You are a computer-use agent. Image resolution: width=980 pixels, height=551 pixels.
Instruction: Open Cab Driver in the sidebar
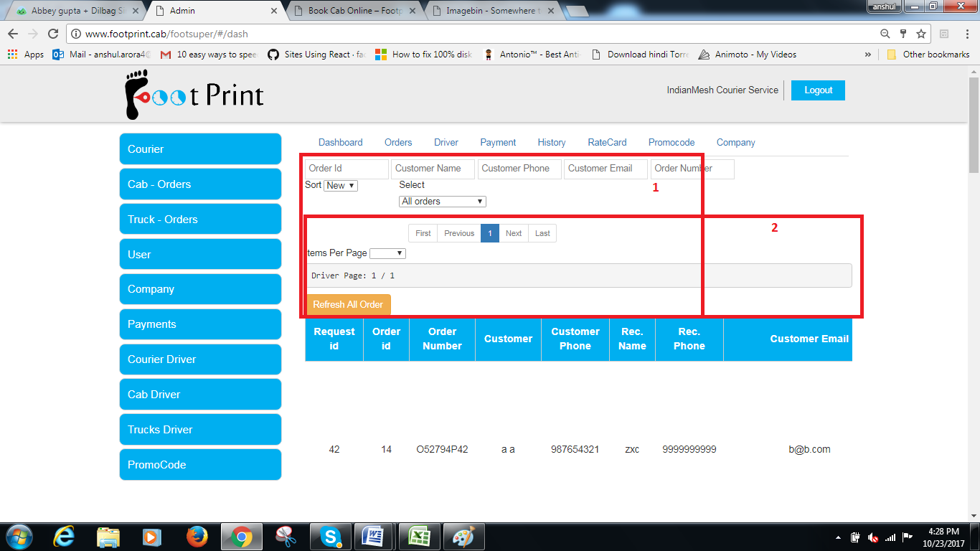(x=200, y=395)
